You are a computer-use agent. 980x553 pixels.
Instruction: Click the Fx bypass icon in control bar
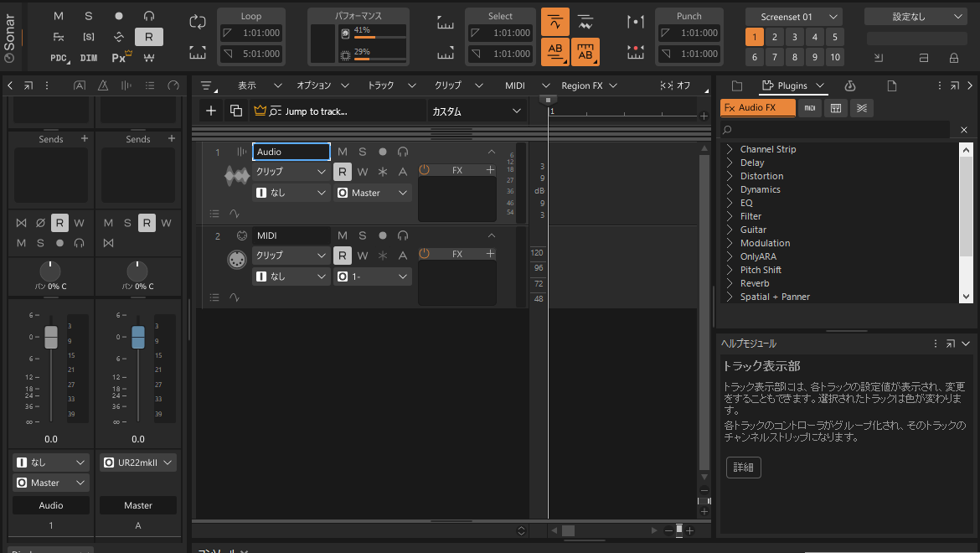(58, 37)
